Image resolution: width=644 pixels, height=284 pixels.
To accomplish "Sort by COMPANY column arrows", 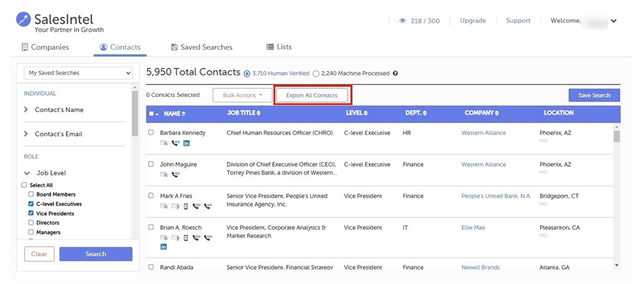I will pyautogui.click(x=497, y=113).
